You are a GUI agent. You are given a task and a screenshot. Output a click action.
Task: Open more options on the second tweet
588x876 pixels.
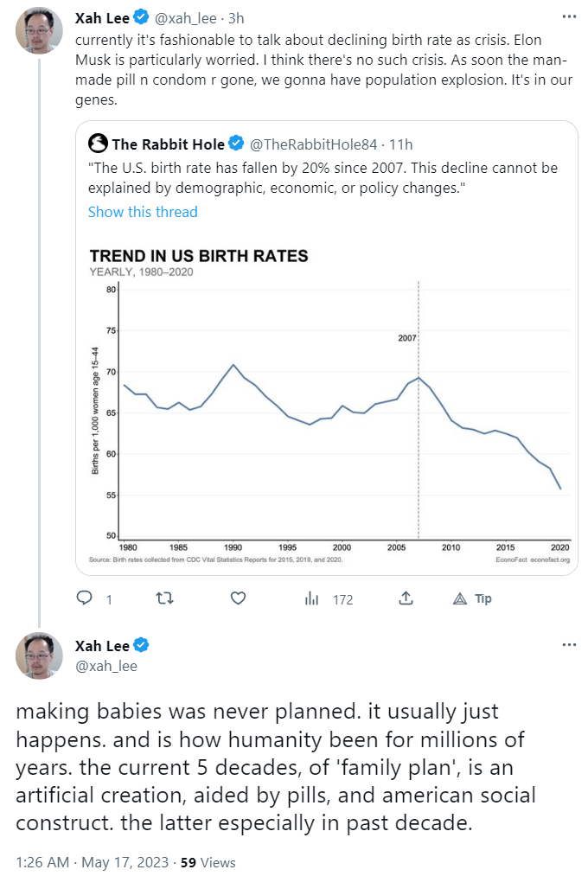(x=568, y=644)
